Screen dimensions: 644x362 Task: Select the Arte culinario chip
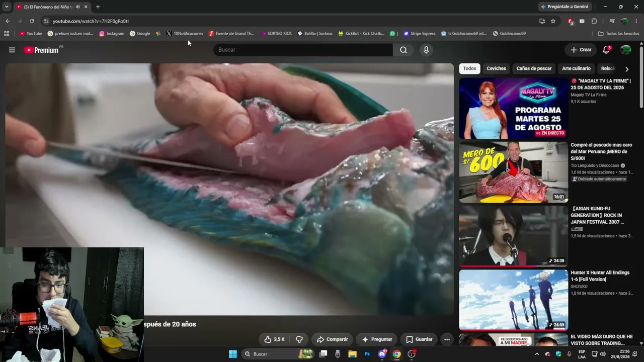[576, 69]
